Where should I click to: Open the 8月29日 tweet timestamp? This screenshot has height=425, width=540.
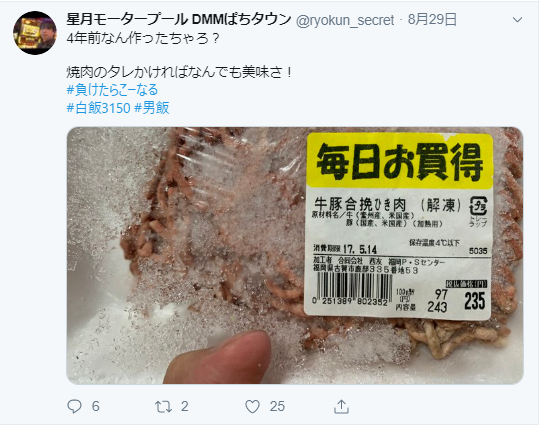[432, 20]
